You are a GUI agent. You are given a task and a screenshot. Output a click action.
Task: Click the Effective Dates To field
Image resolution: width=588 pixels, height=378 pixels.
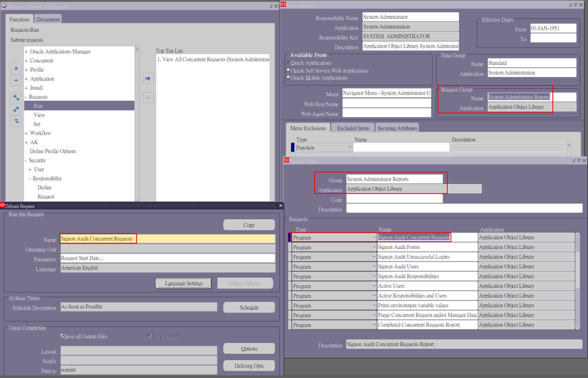553,38
